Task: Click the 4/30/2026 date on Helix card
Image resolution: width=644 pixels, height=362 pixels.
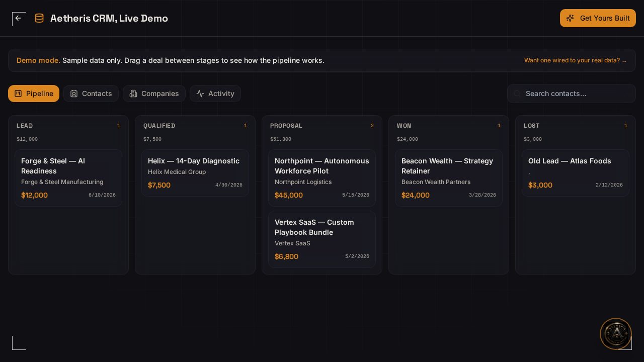Action: click(229, 185)
